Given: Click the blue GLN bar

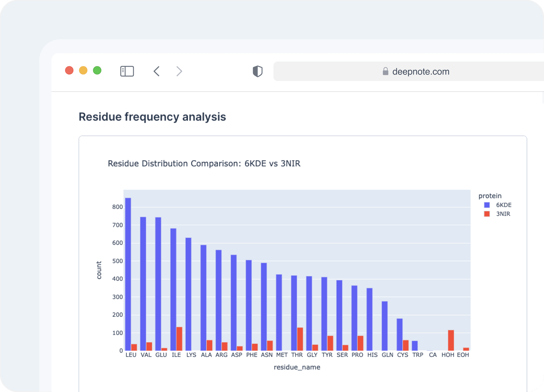Looking at the screenshot, I should 384,326.
